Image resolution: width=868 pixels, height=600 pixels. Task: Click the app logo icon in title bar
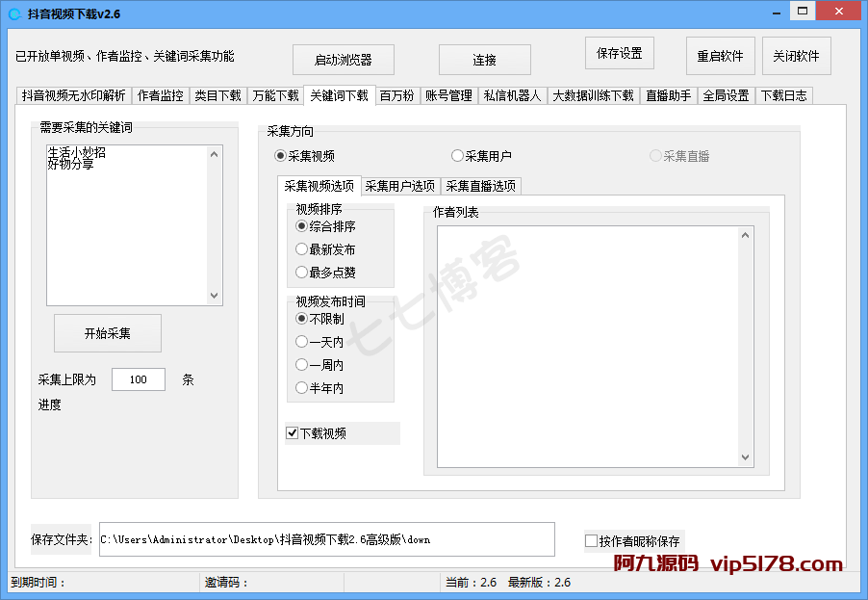tap(15, 13)
